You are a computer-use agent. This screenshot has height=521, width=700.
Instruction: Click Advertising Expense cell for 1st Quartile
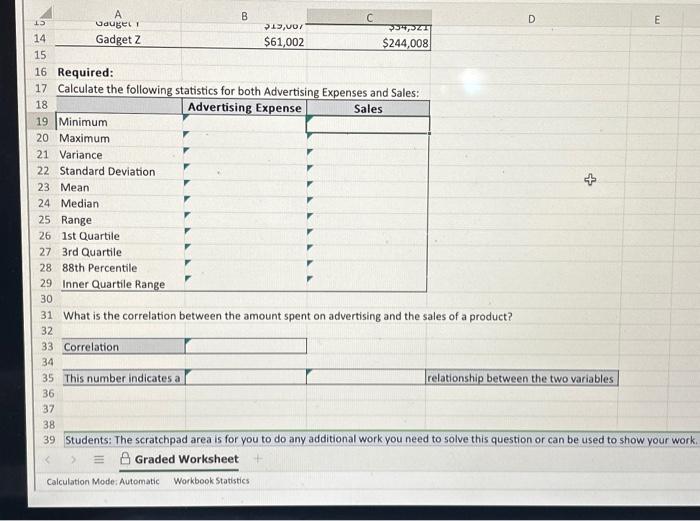246,235
